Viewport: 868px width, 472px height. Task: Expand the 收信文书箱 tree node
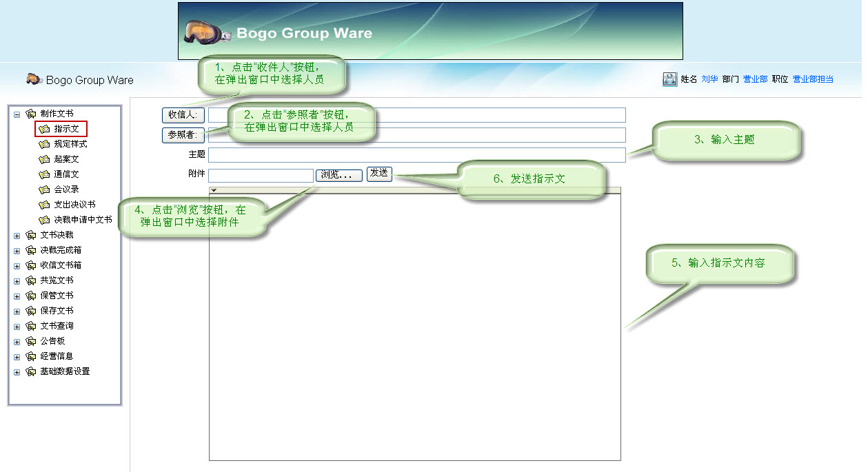(x=17, y=265)
